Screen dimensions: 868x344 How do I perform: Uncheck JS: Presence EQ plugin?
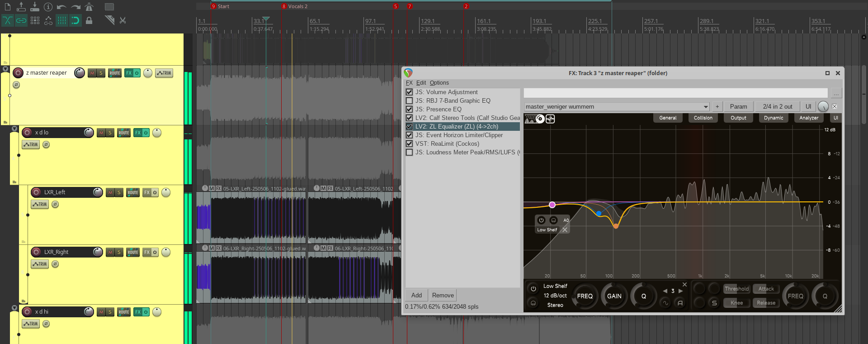(409, 109)
